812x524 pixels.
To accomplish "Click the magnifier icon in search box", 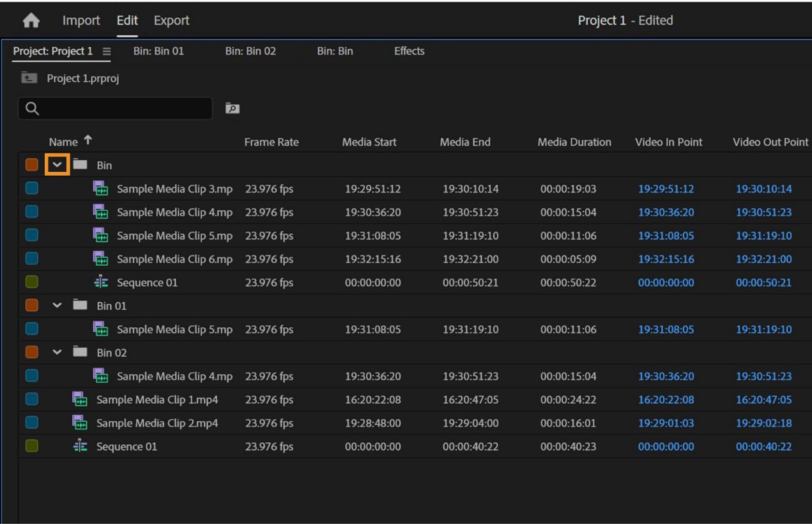I will (x=32, y=109).
